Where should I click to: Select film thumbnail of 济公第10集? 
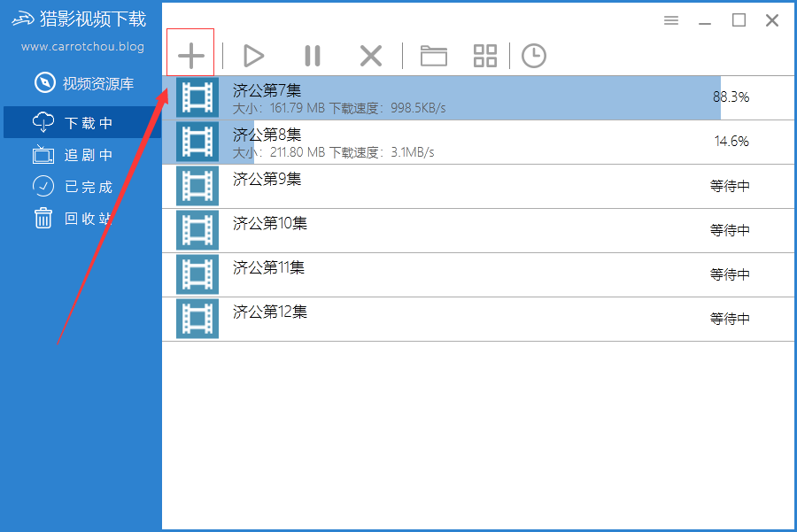[x=197, y=230]
